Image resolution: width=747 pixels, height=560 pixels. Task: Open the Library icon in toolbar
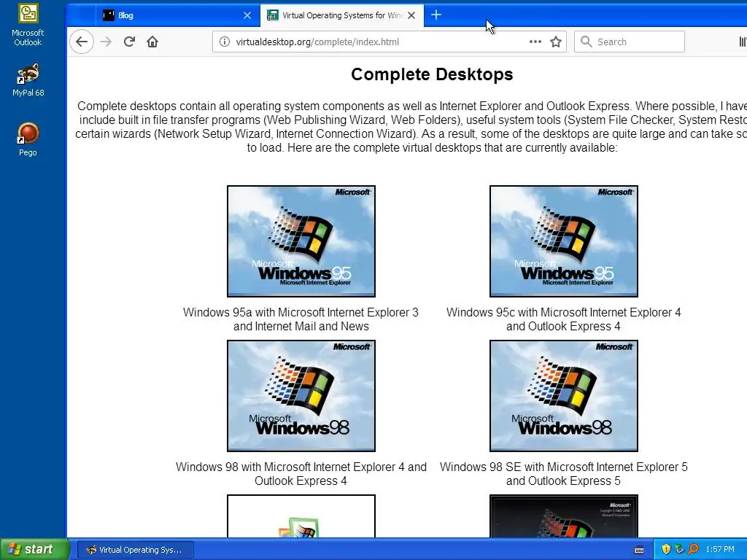pyautogui.click(x=742, y=42)
